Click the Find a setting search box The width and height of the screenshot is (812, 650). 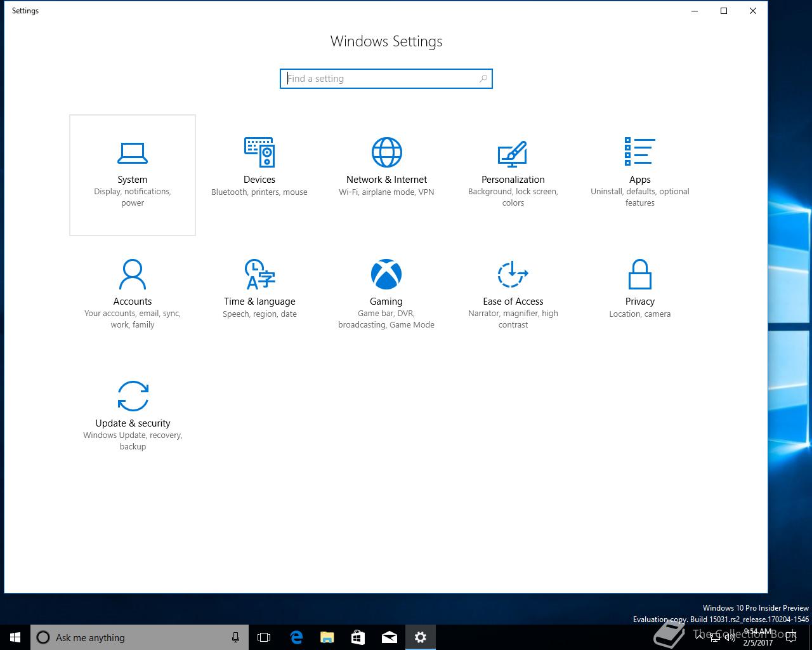pos(386,79)
